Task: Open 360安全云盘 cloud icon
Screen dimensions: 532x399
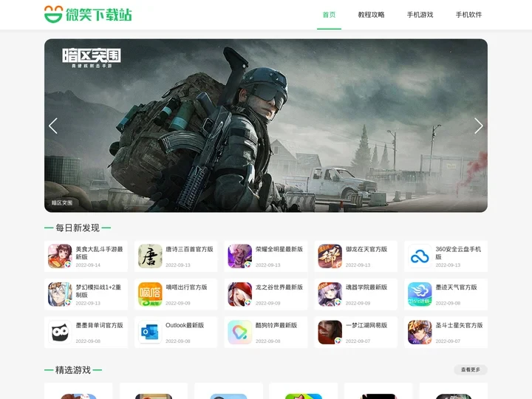Action: click(420, 256)
